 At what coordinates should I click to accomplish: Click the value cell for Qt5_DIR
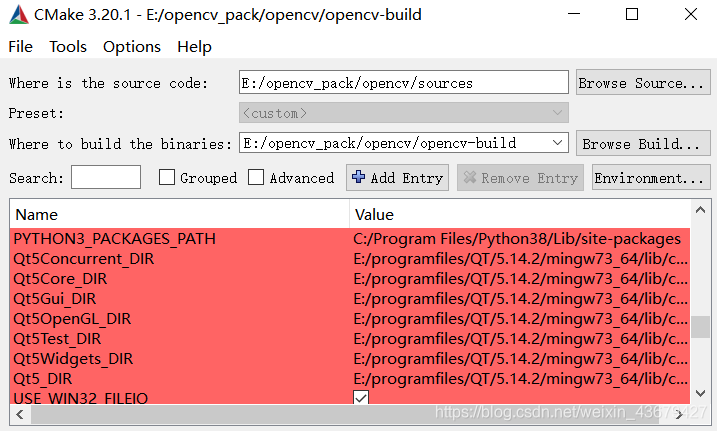[520, 379]
